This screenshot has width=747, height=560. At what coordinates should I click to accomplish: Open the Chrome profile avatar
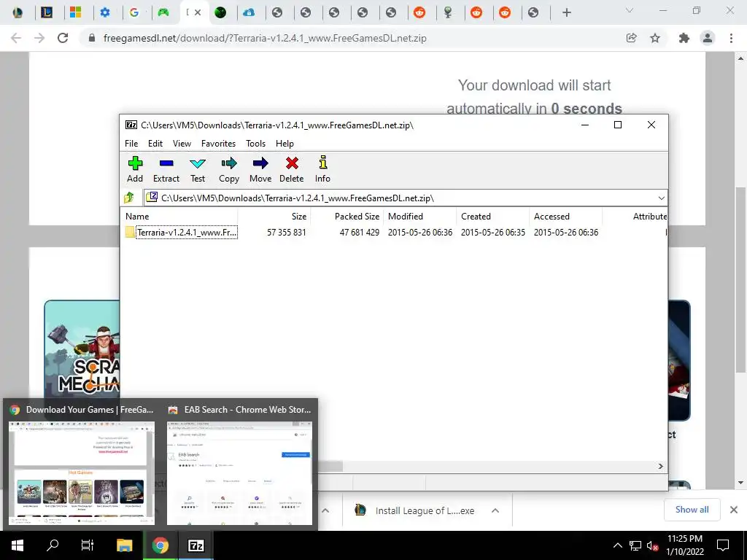coord(708,38)
